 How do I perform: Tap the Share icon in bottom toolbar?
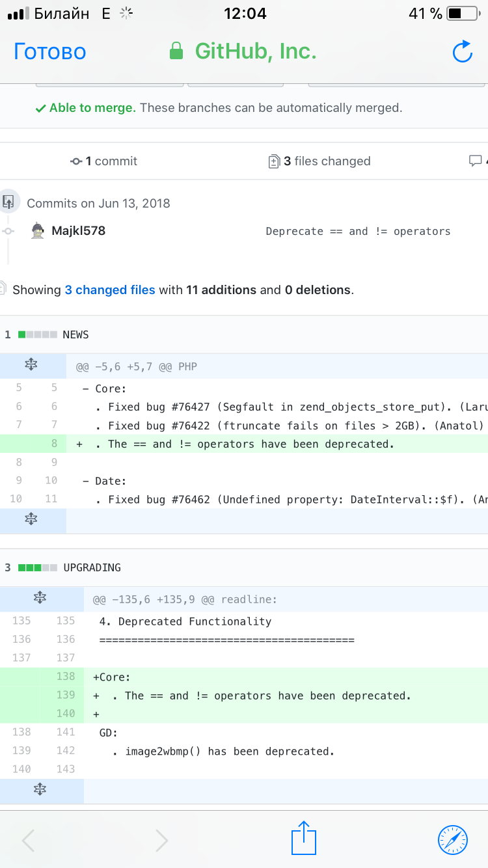tap(303, 838)
